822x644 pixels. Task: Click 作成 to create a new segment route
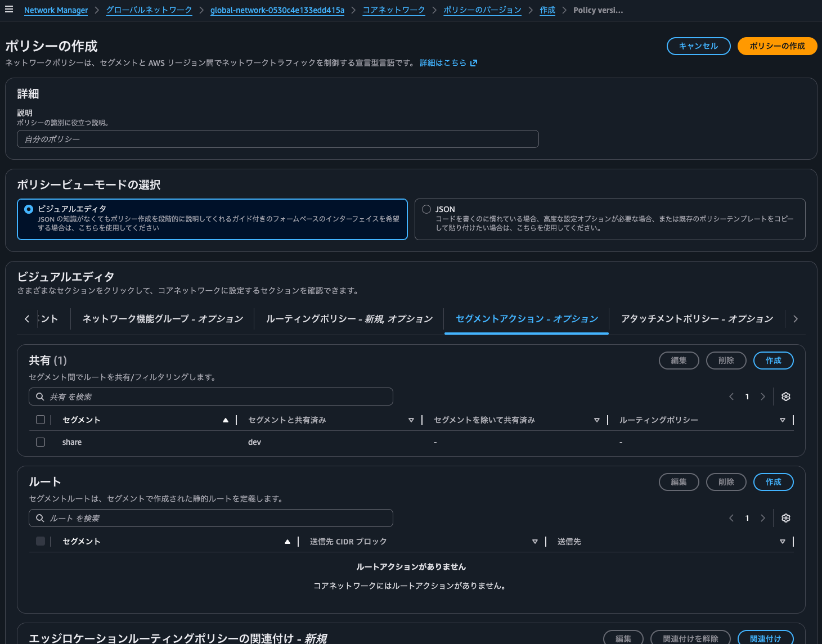pyautogui.click(x=773, y=481)
